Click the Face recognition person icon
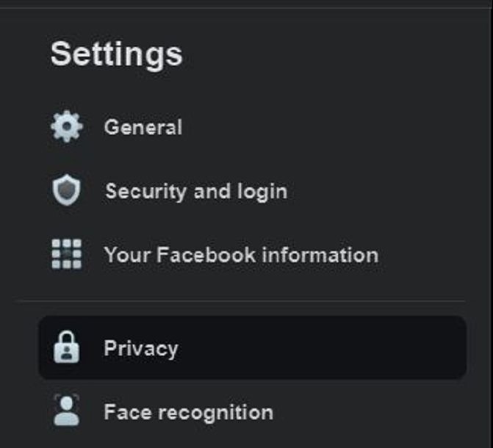The image size is (493, 448). pos(67,411)
